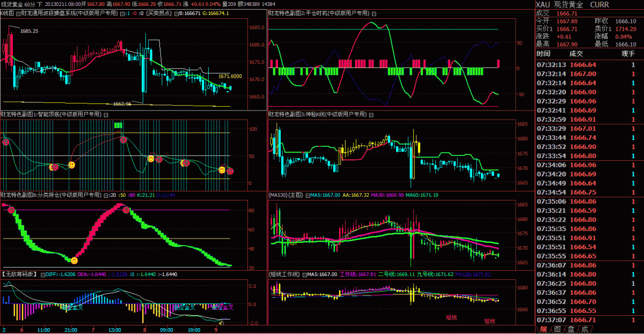Click the box icon beside 分类持仓 title
Screen dimensions: 644x334
106,195
